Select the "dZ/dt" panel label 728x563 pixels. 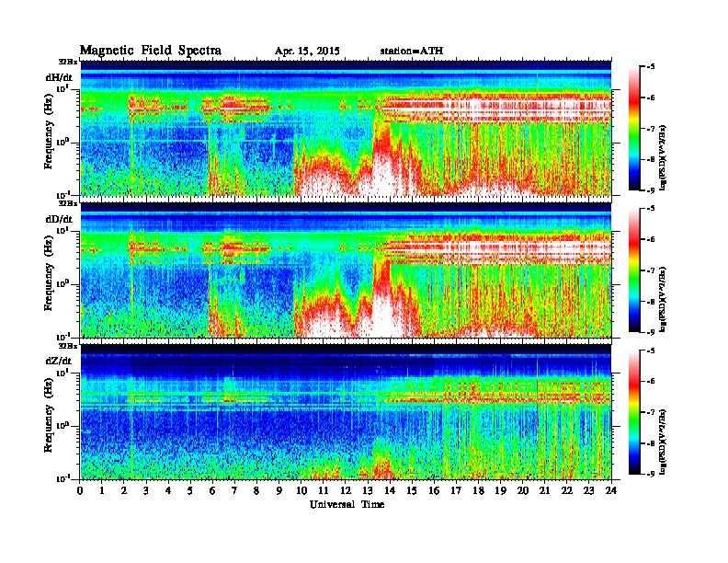(59, 361)
